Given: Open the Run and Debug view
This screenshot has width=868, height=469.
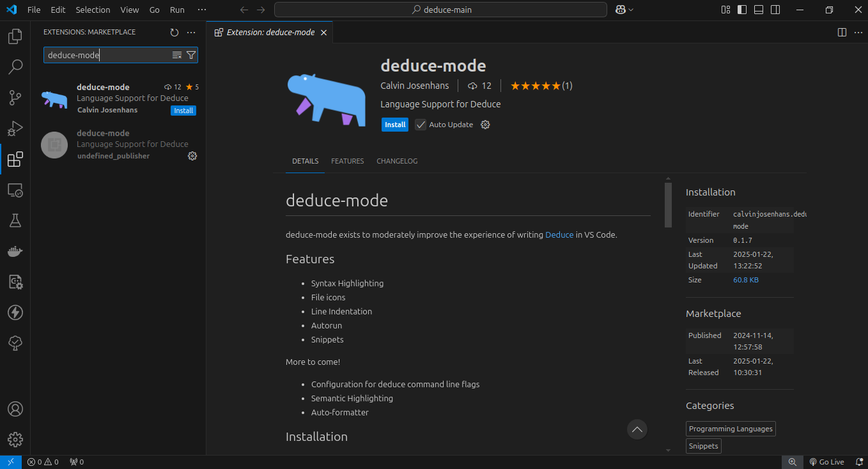Looking at the screenshot, I should tap(15, 128).
